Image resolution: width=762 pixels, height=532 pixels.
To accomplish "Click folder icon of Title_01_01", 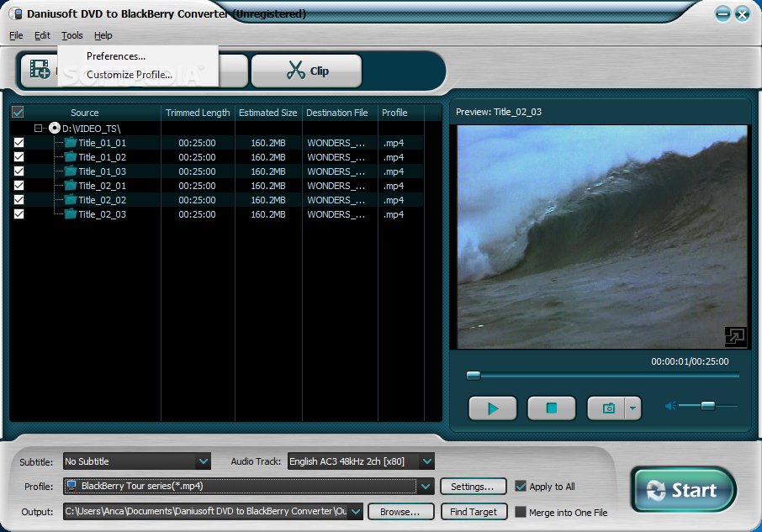I will 71,143.
